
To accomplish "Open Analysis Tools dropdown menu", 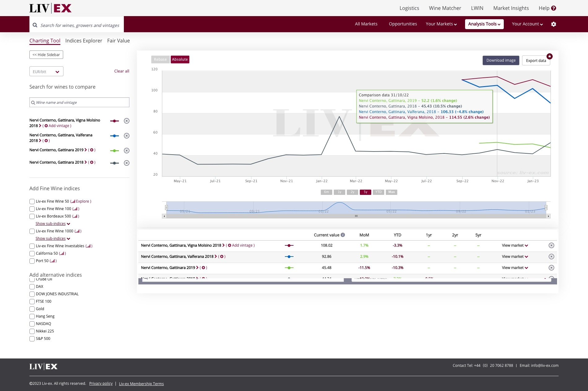I will pos(484,24).
